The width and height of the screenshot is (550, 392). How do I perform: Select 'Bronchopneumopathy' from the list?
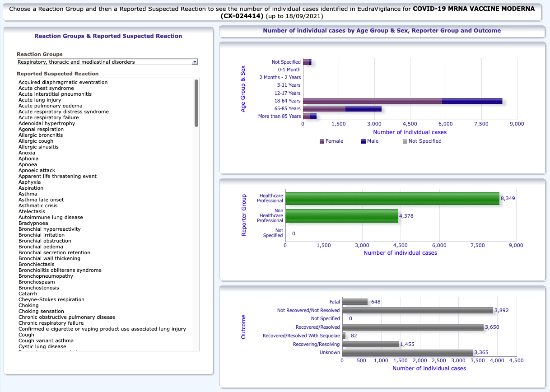point(46,276)
